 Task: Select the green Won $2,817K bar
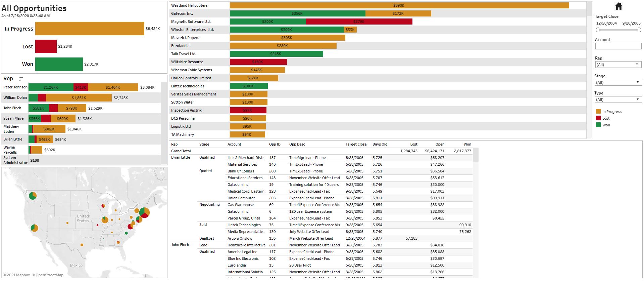click(59, 64)
